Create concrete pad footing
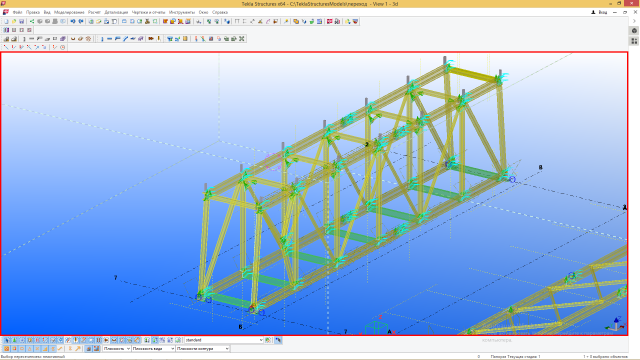 coord(6,39)
